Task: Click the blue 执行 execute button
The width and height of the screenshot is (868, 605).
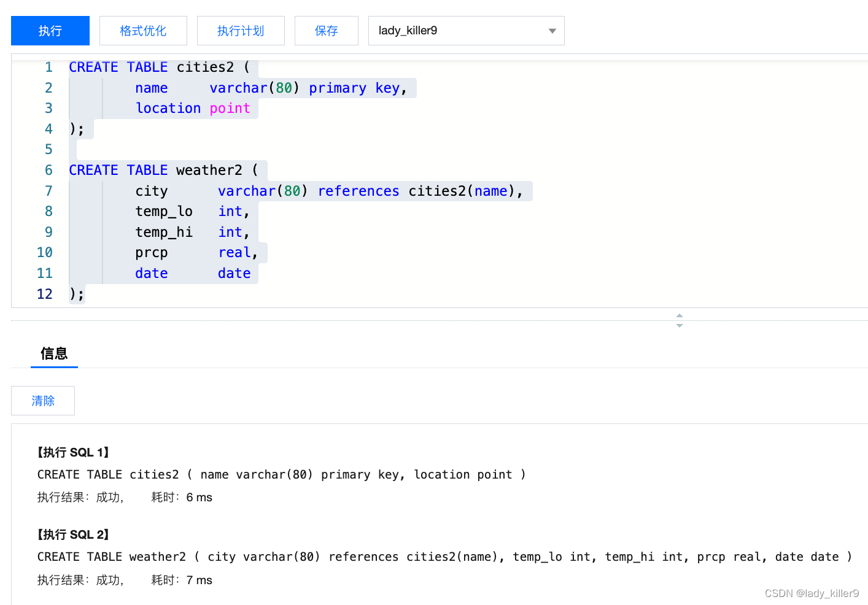Action: point(50,31)
